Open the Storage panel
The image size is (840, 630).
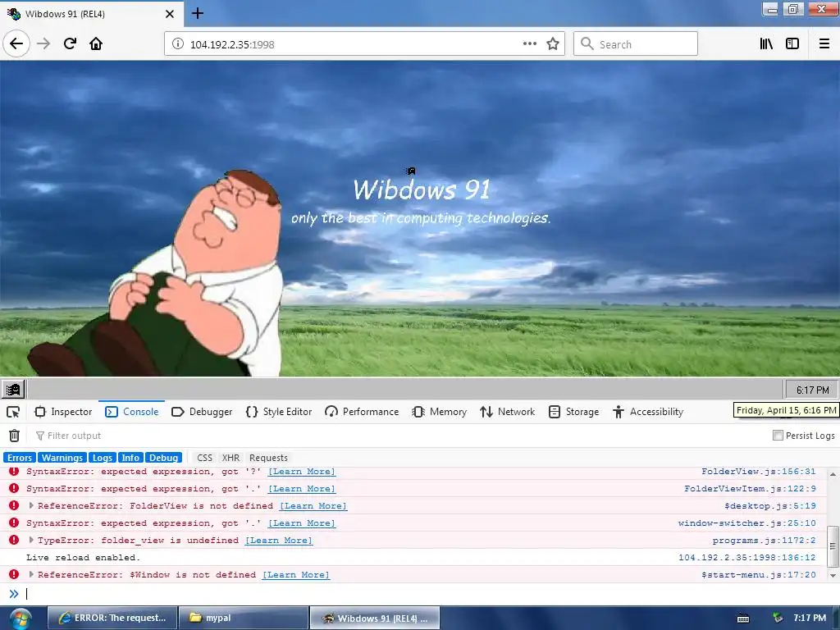tap(574, 412)
